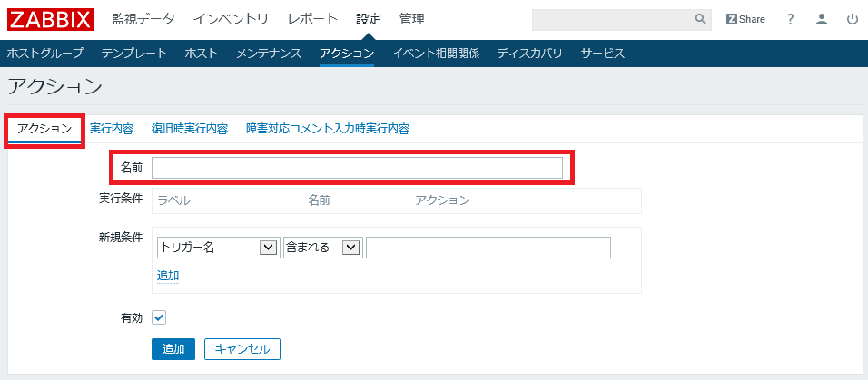Open the 設定 menu

[369, 19]
